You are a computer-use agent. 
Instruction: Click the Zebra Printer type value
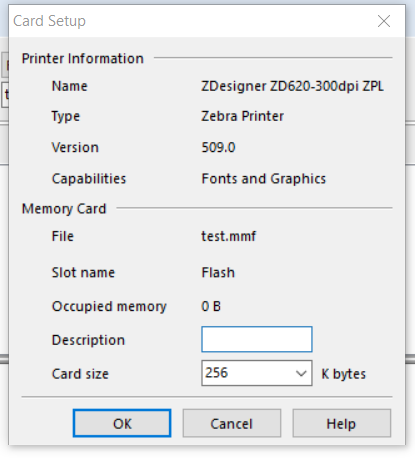[243, 116]
